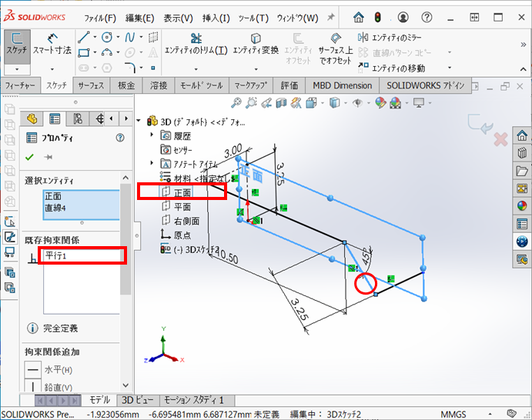Open the help icon in property panel
Viewport: 532px width, 420px height.
(x=119, y=138)
